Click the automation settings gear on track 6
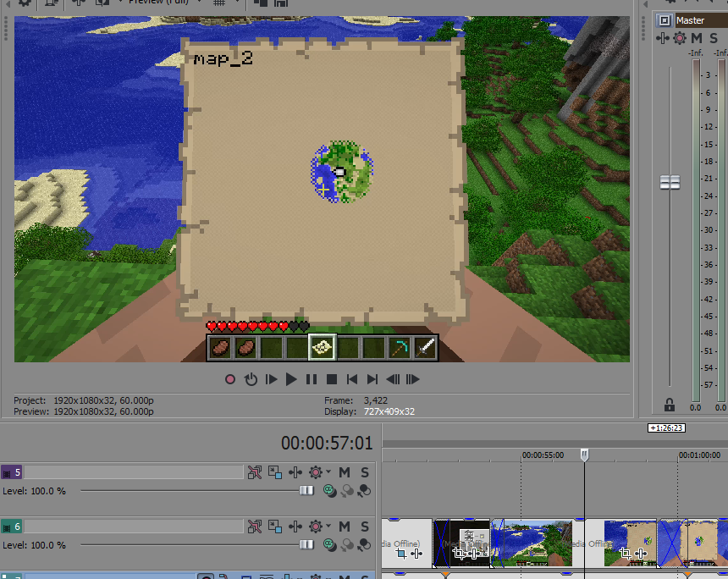Viewport: 728px width, 579px height. click(316, 527)
